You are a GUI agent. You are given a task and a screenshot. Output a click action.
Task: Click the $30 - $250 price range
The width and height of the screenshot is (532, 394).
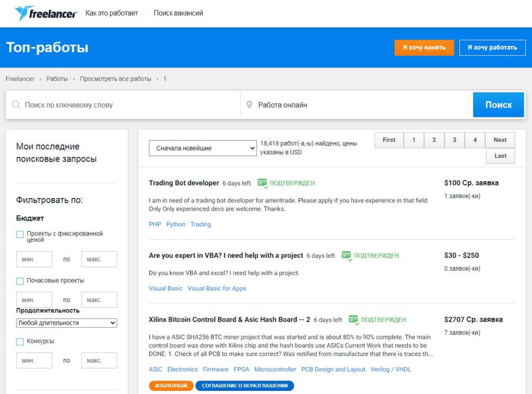[x=461, y=255]
